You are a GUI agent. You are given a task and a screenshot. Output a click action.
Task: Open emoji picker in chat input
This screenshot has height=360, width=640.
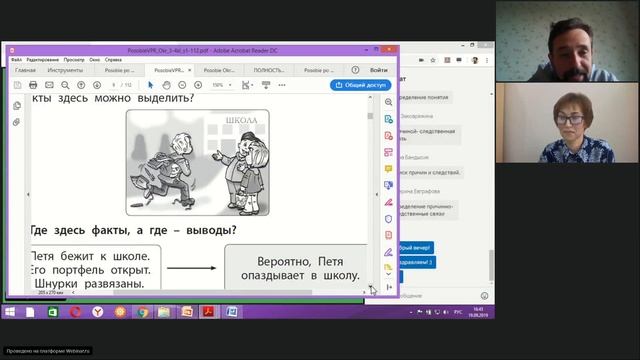pyautogui.click(x=484, y=296)
